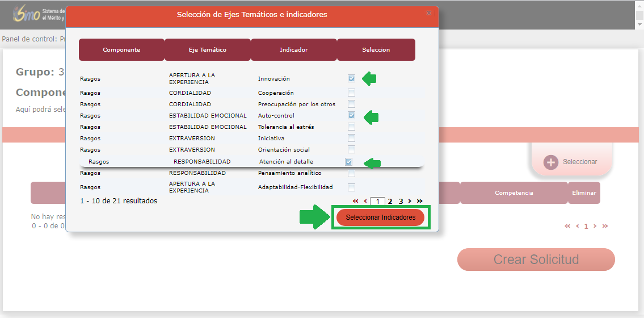This screenshot has height=318, width=644.
Task: Sort by the Eje Temático column header
Action: (x=208, y=50)
